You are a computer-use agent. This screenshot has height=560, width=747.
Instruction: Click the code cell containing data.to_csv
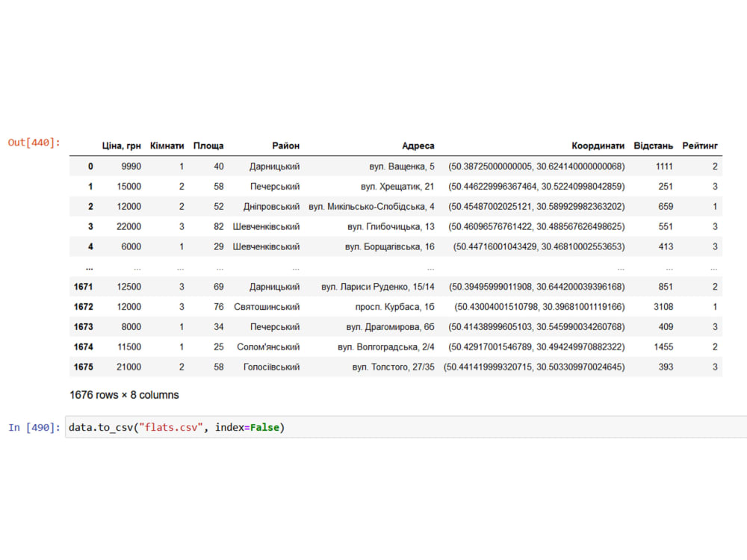coord(406,427)
